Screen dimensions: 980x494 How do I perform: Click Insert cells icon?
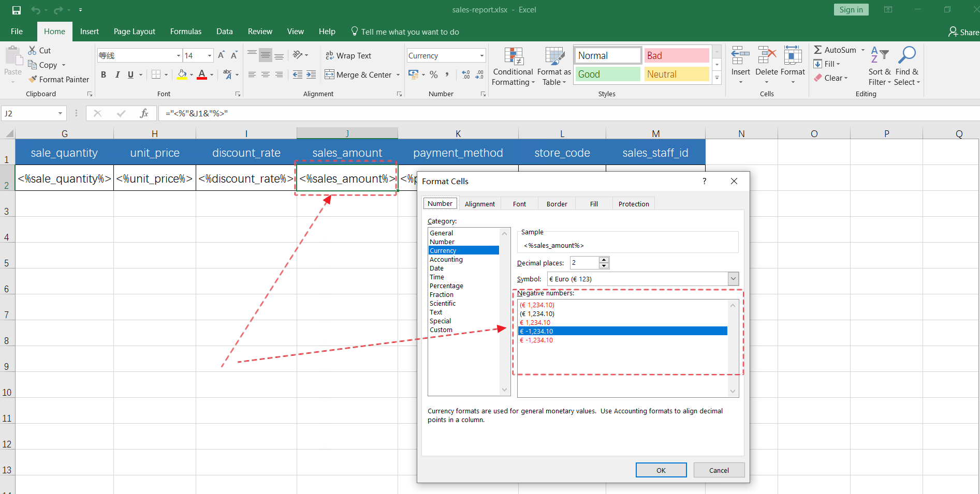pos(740,54)
